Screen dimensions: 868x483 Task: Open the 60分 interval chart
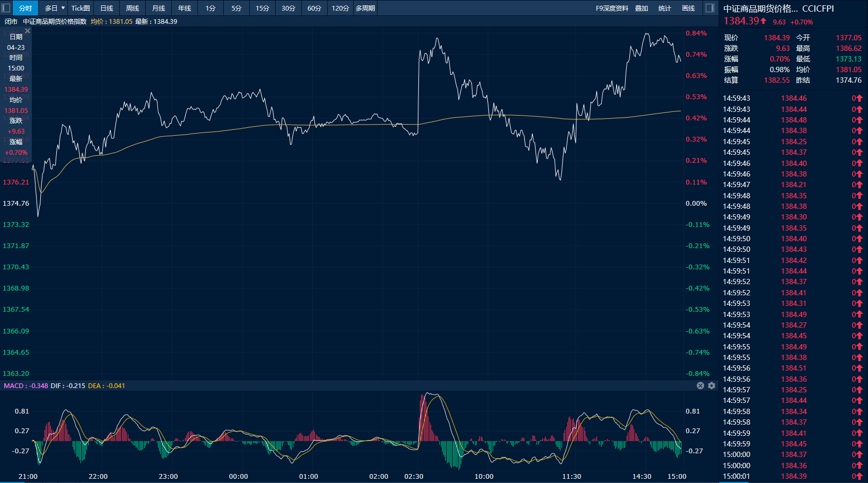tap(314, 8)
